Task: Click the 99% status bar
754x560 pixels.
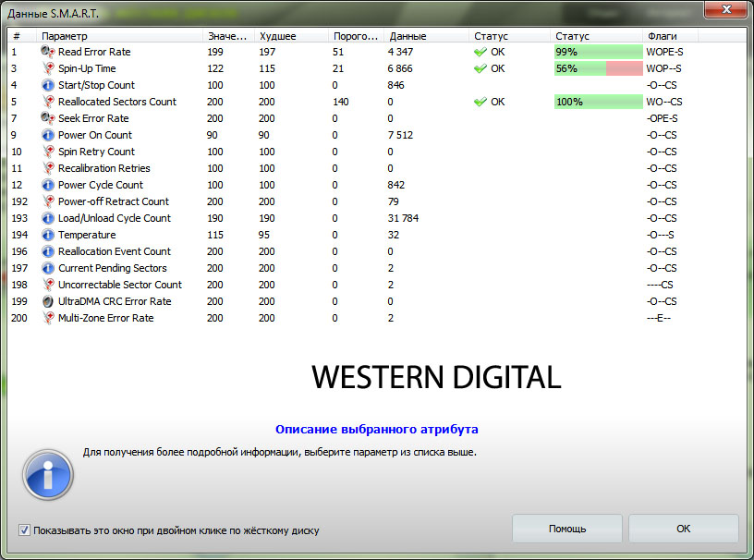Action: point(598,52)
